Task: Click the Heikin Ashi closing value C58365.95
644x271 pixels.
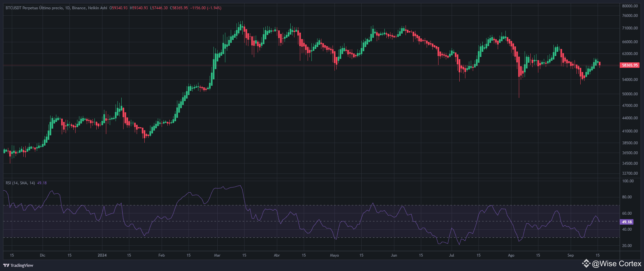Action: [179, 8]
